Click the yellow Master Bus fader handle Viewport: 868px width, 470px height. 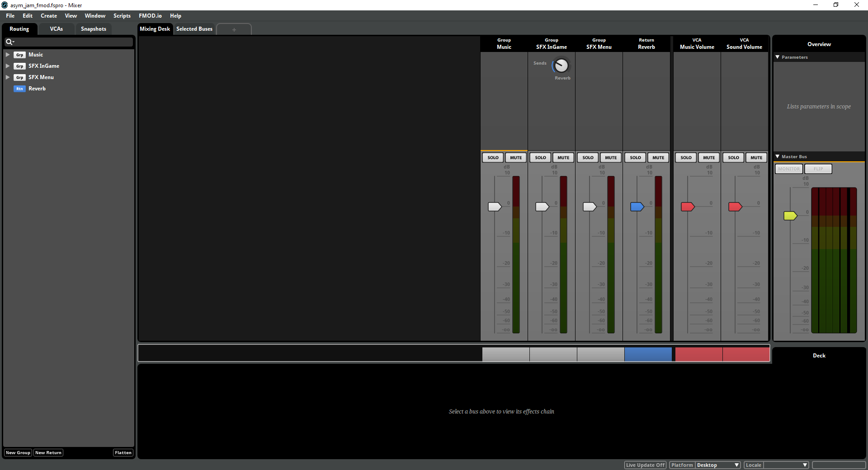(790, 216)
